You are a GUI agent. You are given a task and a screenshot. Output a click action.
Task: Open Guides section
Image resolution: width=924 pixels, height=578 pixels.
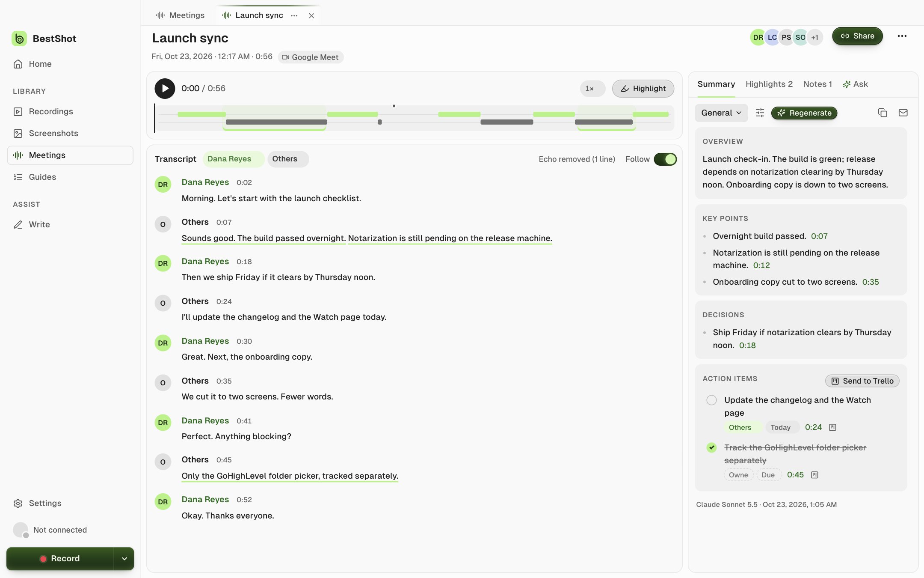70,177
